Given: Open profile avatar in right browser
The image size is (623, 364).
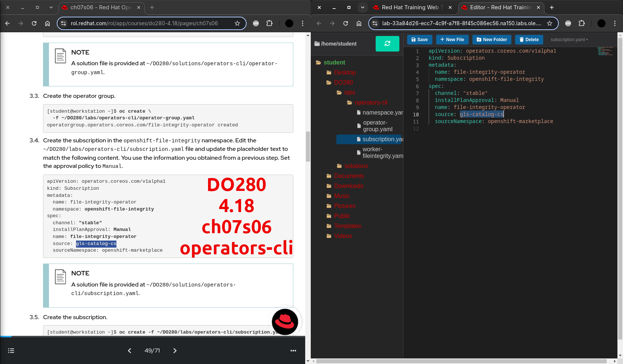Looking at the screenshot, I should (601, 23).
